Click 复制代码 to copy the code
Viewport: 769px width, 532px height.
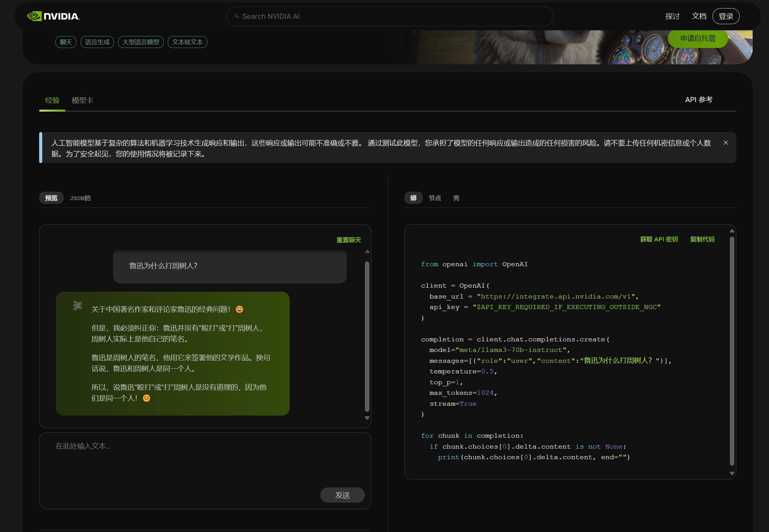pyautogui.click(x=702, y=239)
